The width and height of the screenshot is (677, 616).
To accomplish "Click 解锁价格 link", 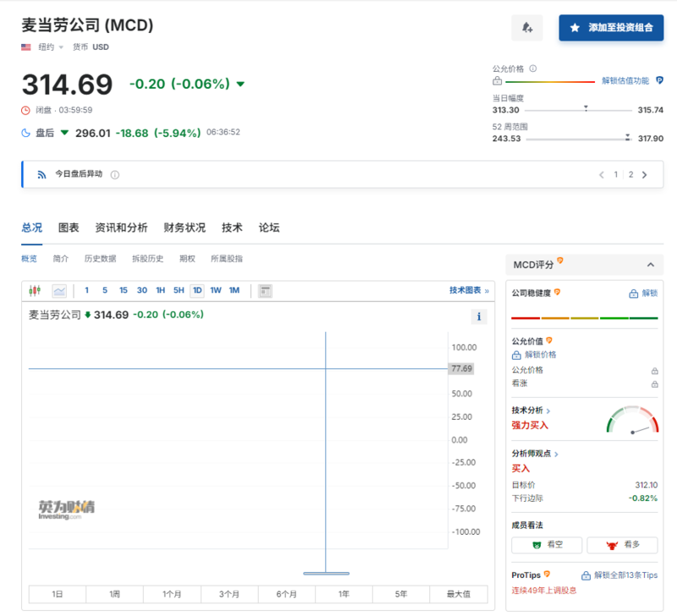I will (534, 355).
